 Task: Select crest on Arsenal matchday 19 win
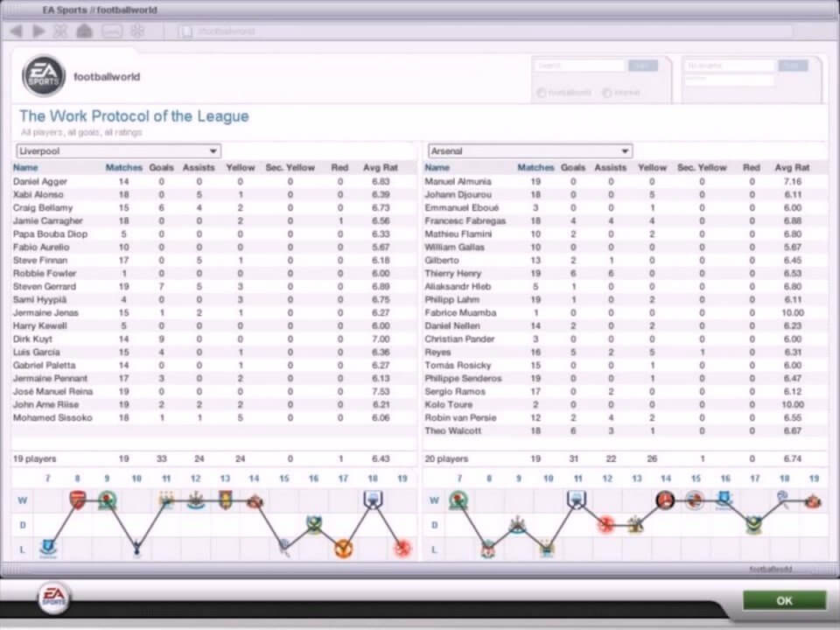[813, 501]
